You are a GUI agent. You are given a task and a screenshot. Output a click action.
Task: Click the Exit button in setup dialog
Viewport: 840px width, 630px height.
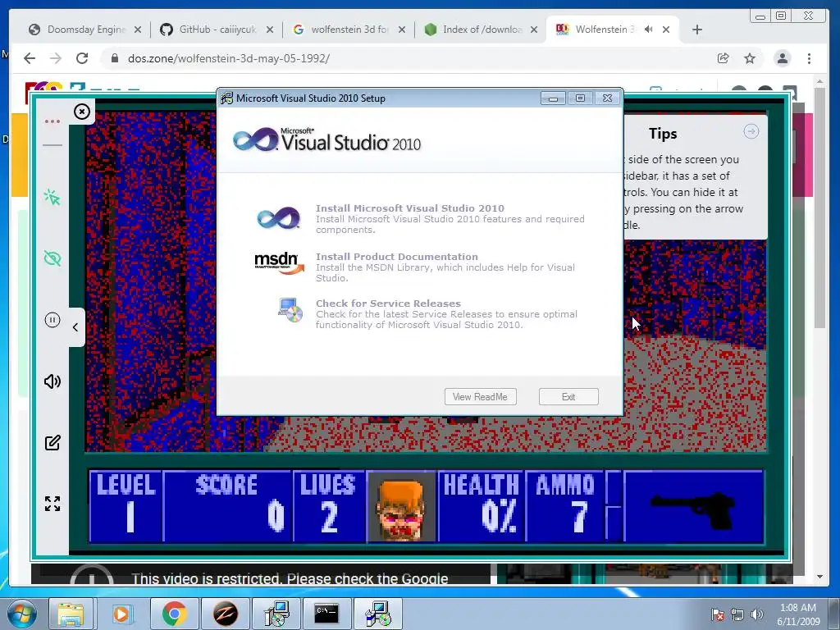click(568, 397)
